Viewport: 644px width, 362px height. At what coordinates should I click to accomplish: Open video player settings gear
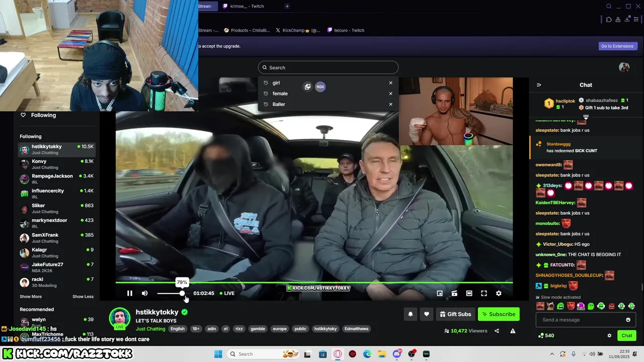(x=499, y=293)
